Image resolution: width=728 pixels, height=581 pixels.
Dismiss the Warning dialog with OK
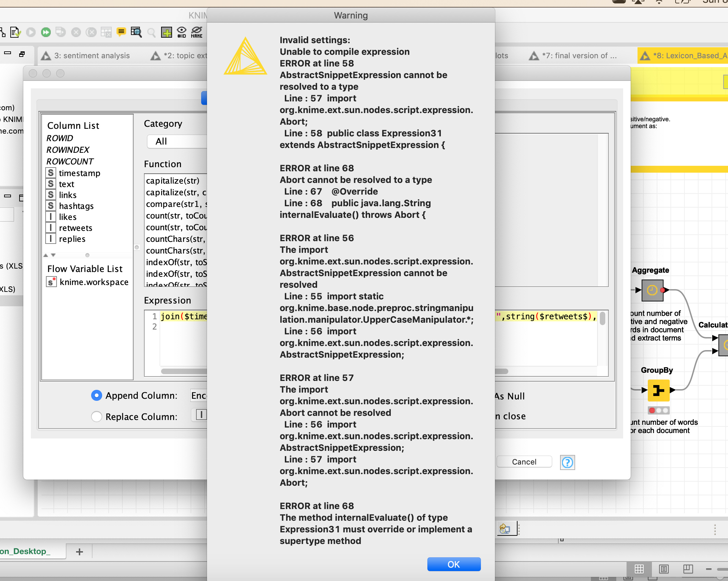point(453,564)
